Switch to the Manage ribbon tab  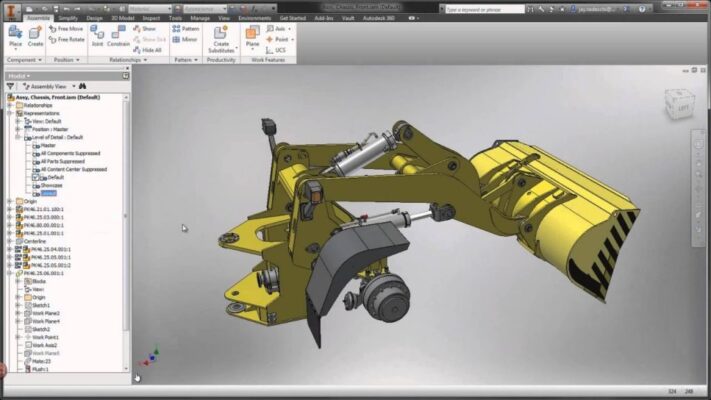point(200,18)
